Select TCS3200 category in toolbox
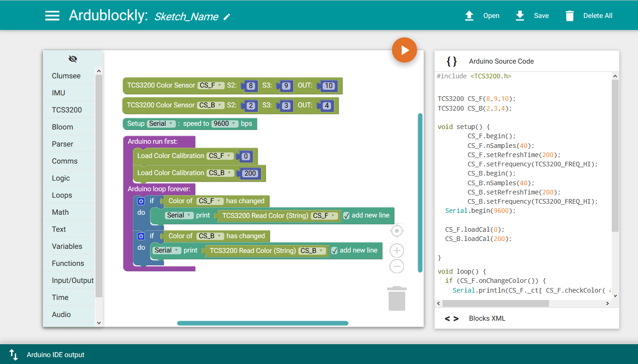This screenshot has height=364, width=638. (67, 110)
